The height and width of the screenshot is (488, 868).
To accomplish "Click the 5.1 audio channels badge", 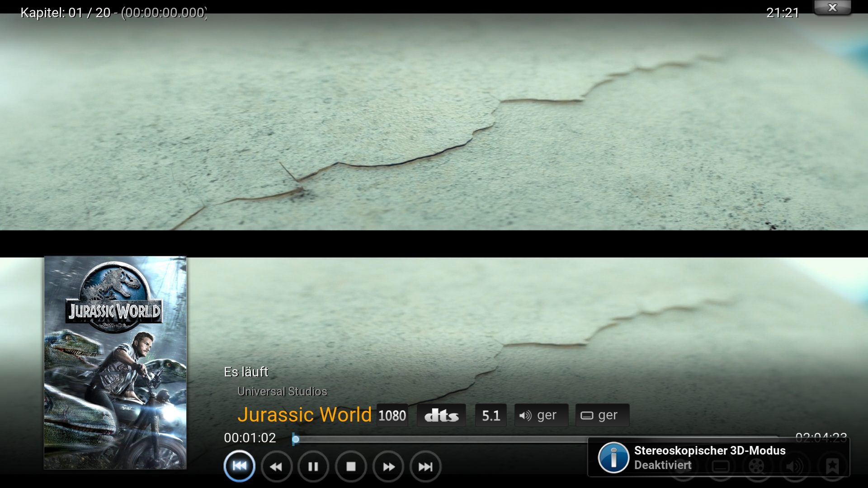I will 491,415.
